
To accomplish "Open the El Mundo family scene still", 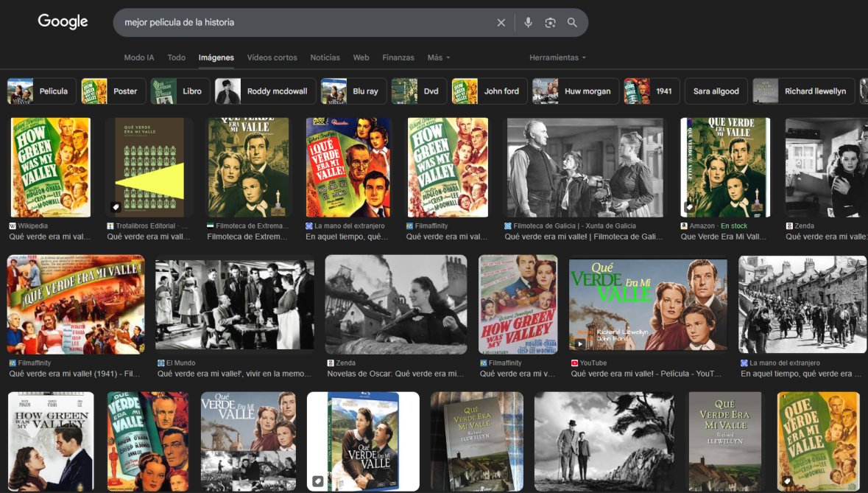I will tap(235, 304).
